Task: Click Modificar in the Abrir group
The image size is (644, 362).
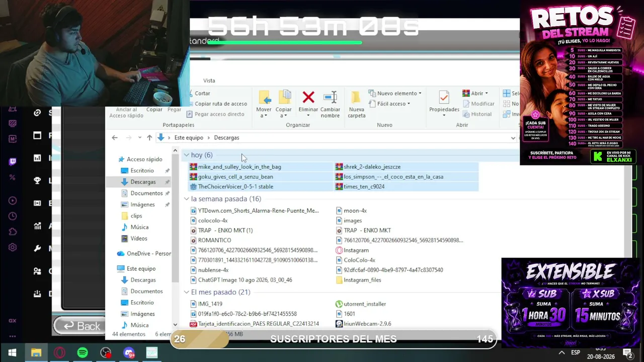Action: tap(478, 104)
